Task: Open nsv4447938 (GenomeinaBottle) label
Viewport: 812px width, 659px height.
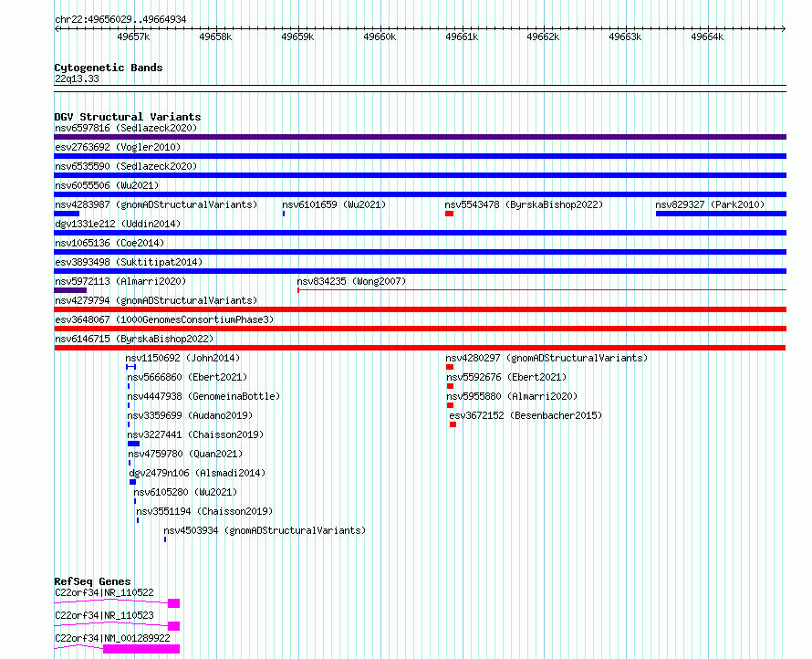Action: tap(203, 396)
